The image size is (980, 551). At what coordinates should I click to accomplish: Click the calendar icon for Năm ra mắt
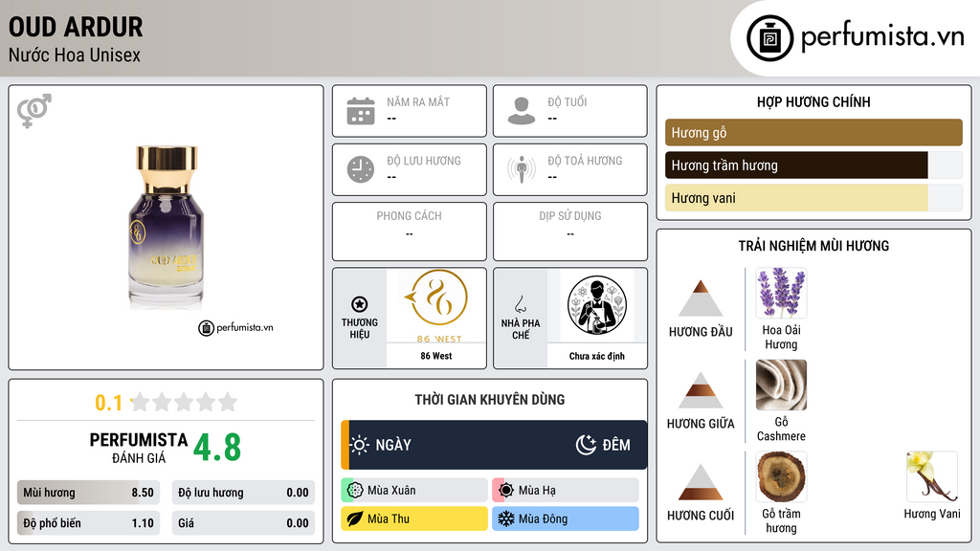tap(361, 111)
